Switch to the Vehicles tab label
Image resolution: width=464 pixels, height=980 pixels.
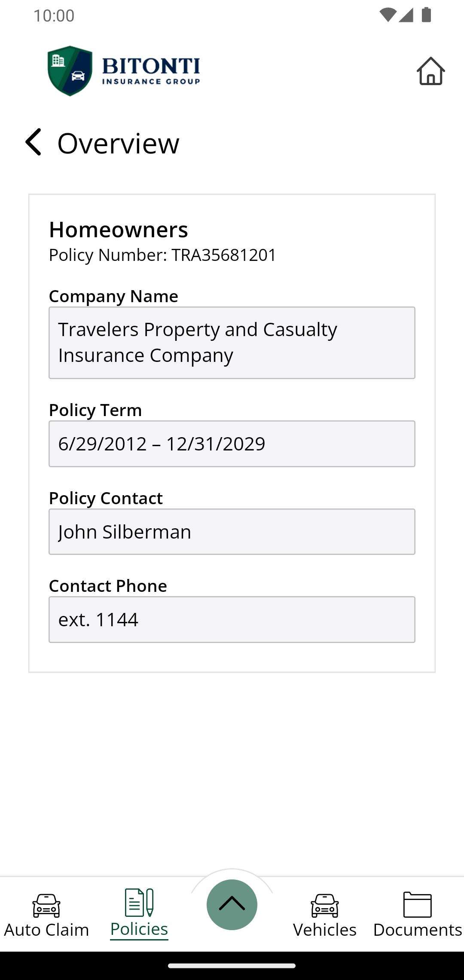pos(325,930)
